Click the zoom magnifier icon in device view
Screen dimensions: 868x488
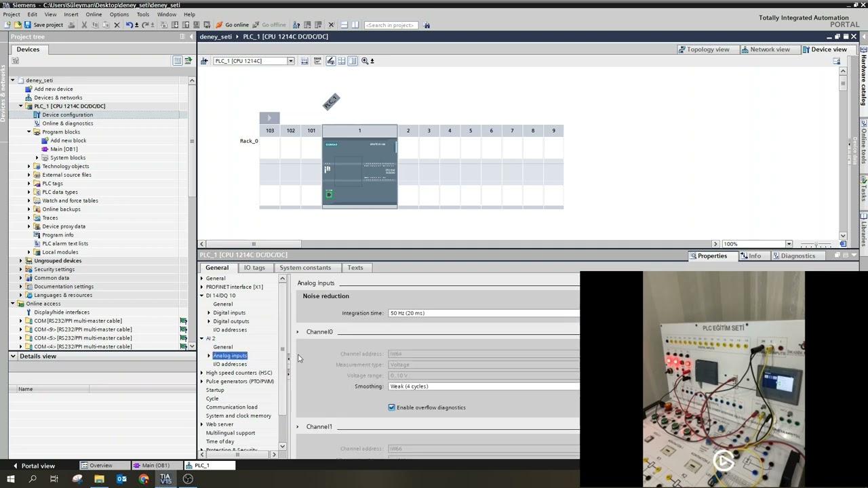click(365, 61)
